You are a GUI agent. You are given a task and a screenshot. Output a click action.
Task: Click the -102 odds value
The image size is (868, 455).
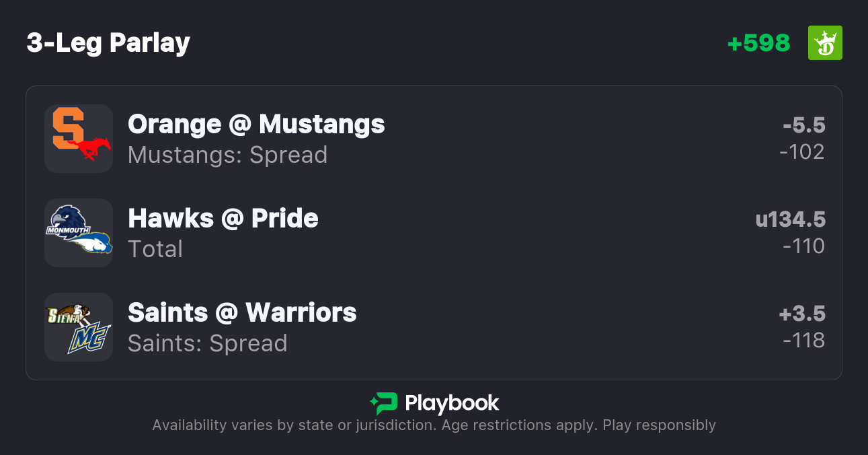(801, 152)
